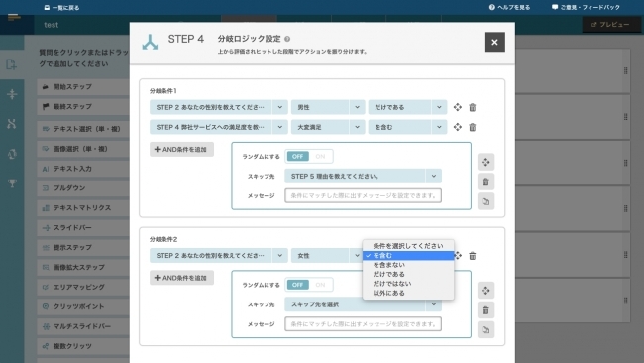Viewport: 644px width, 363px height.
Task: Add テキスト入力 question type
Action: (83, 169)
